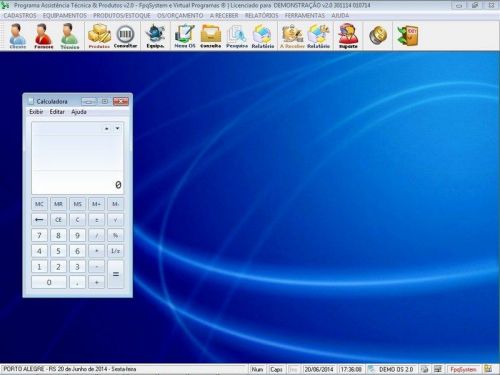Click digit 1 on calculator

click(x=39, y=267)
